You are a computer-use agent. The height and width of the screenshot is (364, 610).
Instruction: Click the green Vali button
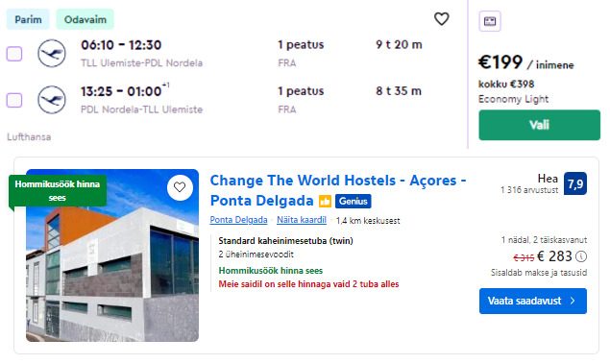[539, 125]
